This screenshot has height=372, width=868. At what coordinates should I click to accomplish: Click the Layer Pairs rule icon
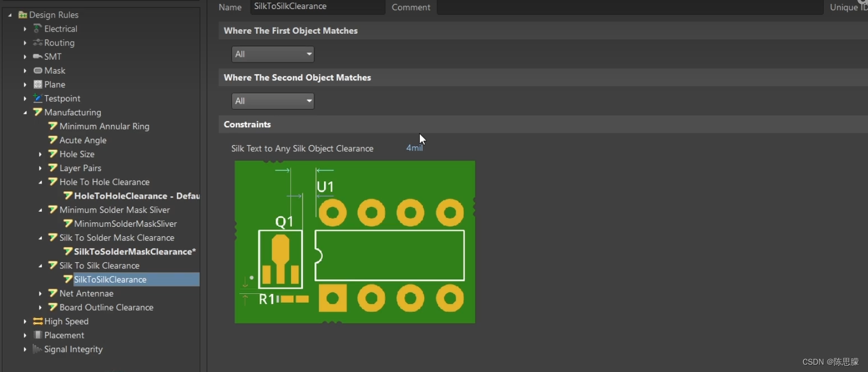click(x=53, y=168)
